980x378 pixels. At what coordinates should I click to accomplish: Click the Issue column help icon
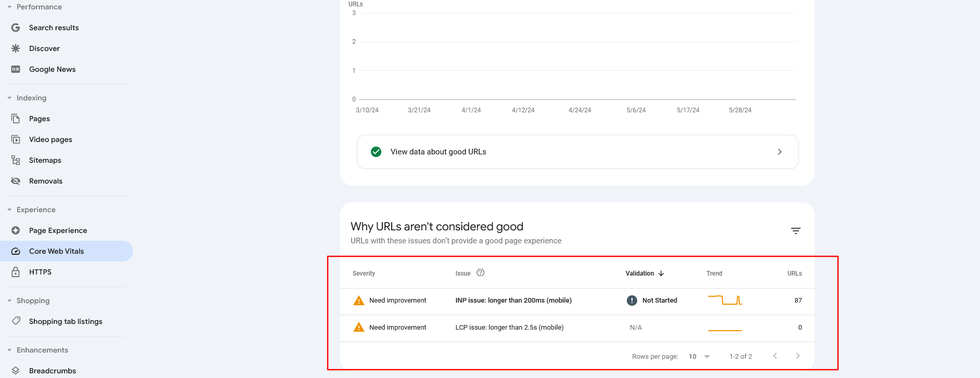point(480,273)
